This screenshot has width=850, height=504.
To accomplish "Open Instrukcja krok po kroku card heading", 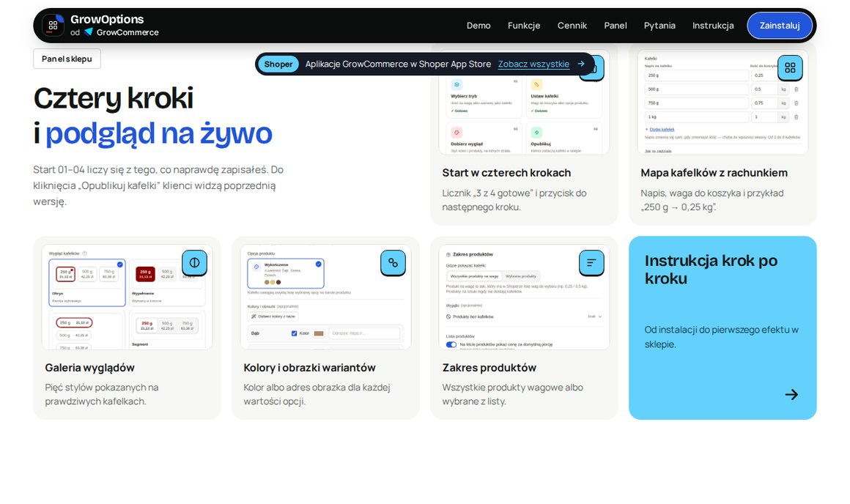I will 712,270.
